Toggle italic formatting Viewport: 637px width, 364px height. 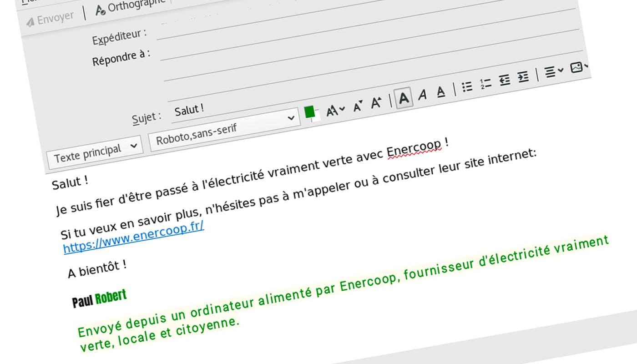pos(423,95)
